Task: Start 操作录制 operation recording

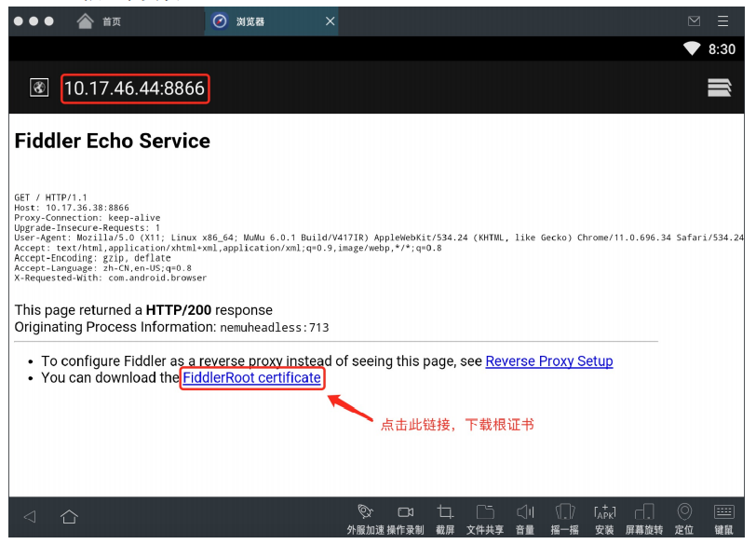Action: [x=406, y=519]
